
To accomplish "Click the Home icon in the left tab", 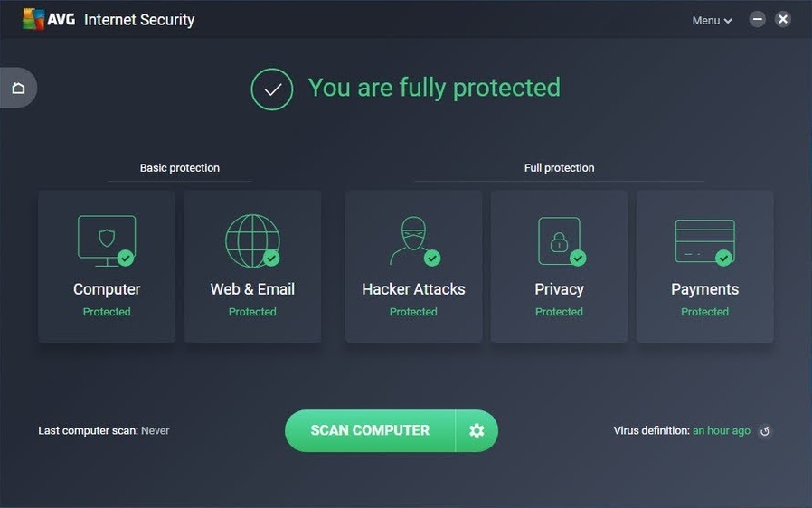I will pos(19,88).
